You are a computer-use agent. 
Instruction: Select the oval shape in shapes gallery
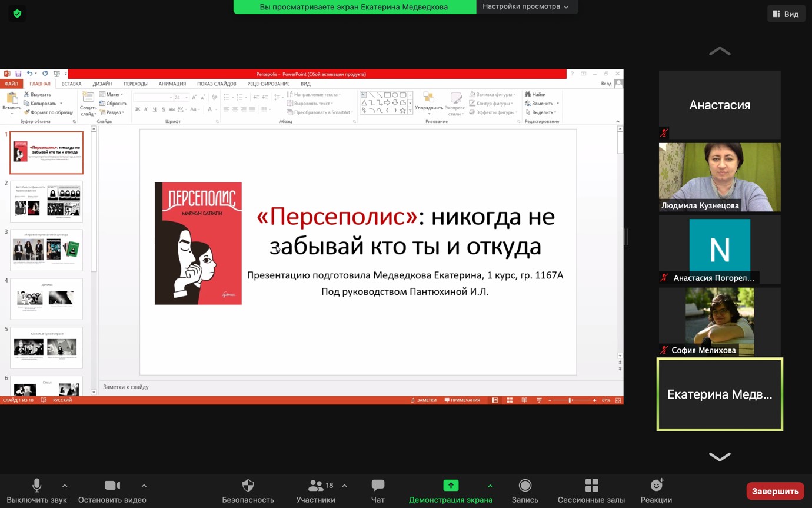coord(395,95)
